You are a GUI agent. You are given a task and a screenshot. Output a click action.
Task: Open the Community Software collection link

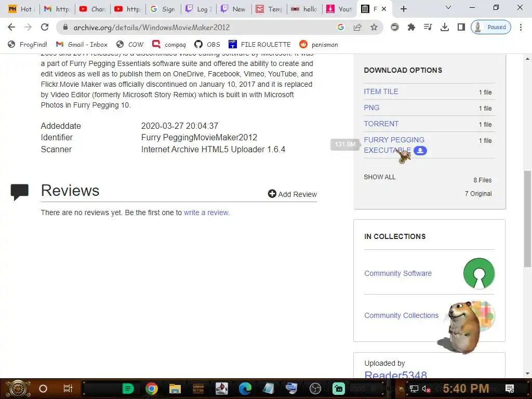point(398,273)
